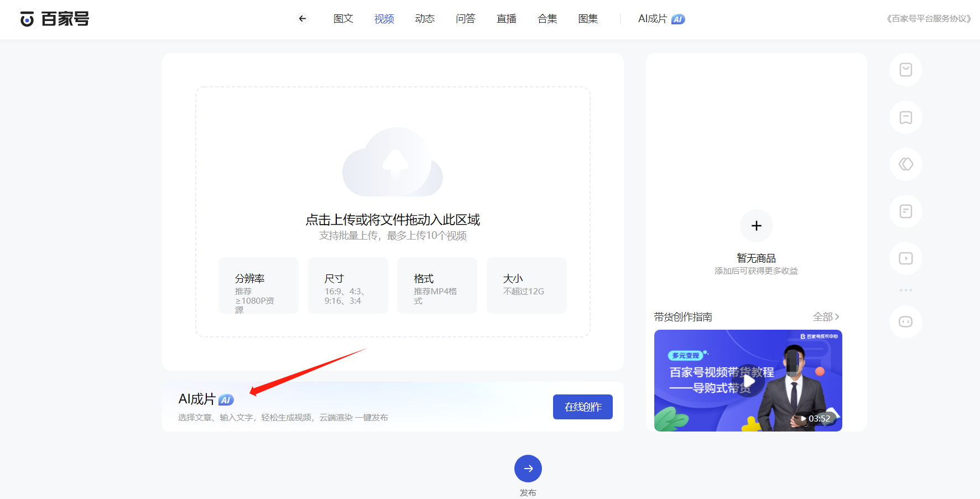Switch to the 图文 tab
This screenshot has height=499, width=980.
343,19
